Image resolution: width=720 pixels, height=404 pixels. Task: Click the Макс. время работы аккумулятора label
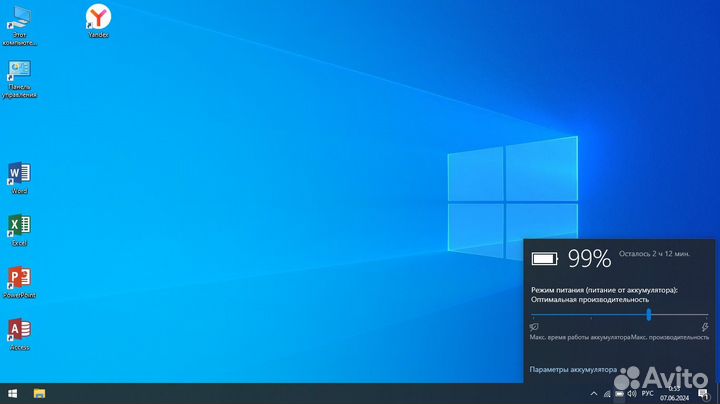[x=580, y=337]
